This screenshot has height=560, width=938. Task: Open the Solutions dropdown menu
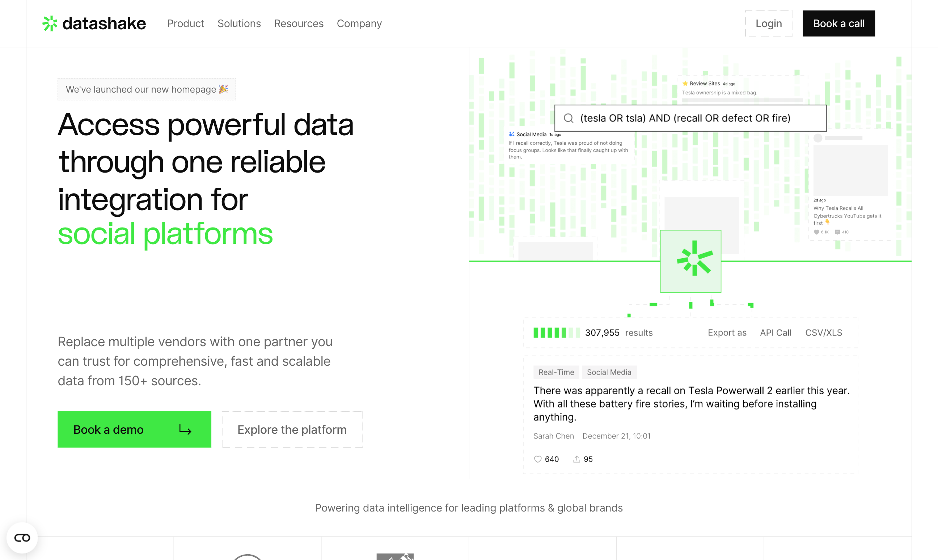point(239,24)
